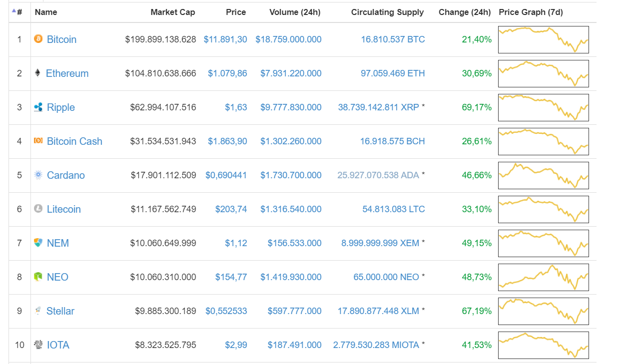Open the Stellar coin page
Screen dimensions: 620x364
[x=60, y=311]
